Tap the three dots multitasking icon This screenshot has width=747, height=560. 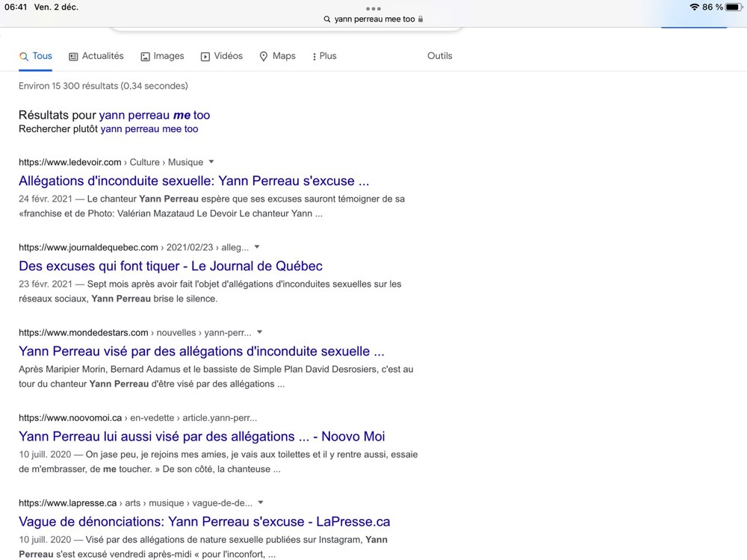pos(373,8)
